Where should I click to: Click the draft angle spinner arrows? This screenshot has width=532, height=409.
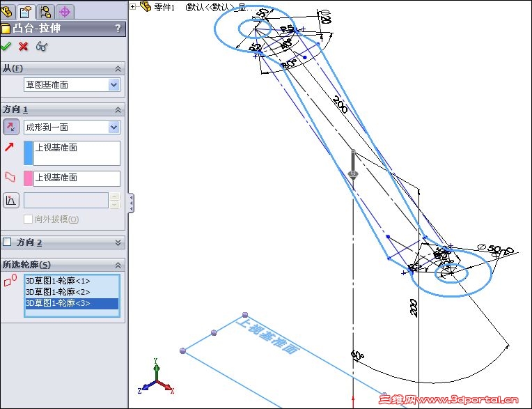[115, 200]
